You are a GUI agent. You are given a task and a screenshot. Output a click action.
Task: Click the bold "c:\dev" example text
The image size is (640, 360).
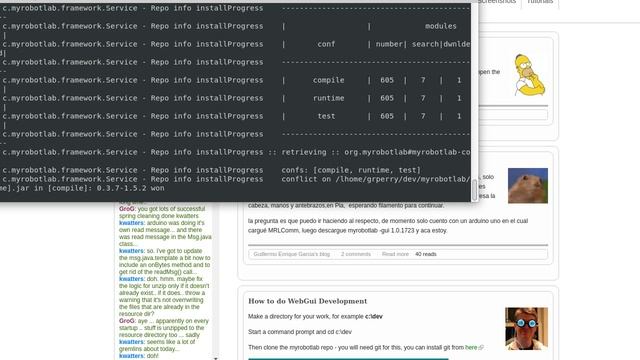point(374,316)
